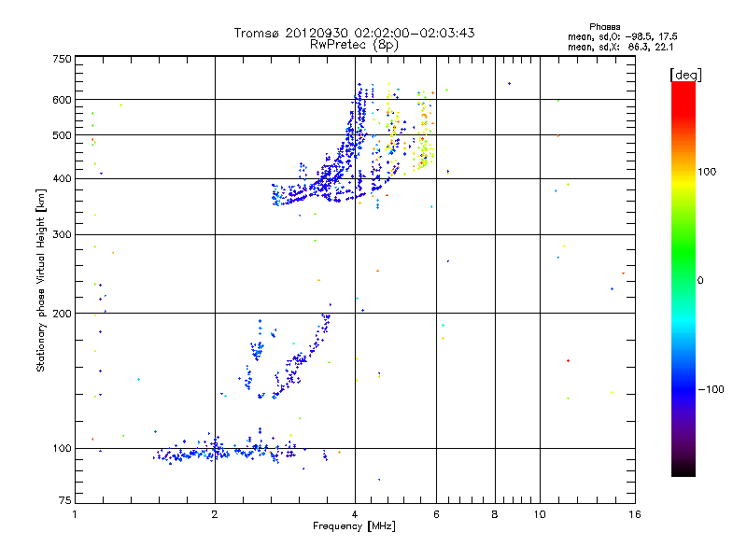Click the y-axis label '200'
The image size is (747, 560).
tap(62, 314)
